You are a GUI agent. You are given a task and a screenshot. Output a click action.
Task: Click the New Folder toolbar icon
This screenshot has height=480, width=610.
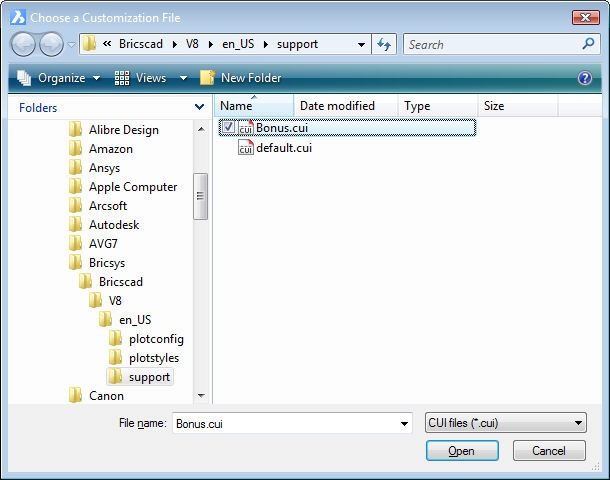point(207,78)
